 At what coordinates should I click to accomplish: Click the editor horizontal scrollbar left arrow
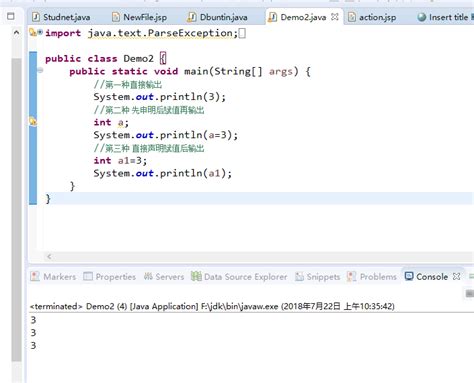[49, 256]
